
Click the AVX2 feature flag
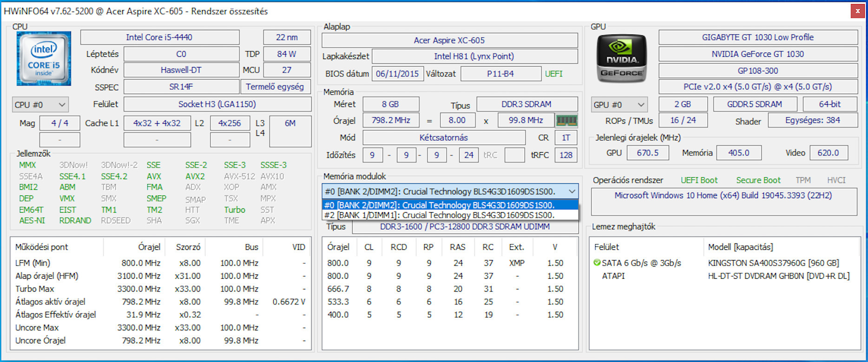click(195, 176)
